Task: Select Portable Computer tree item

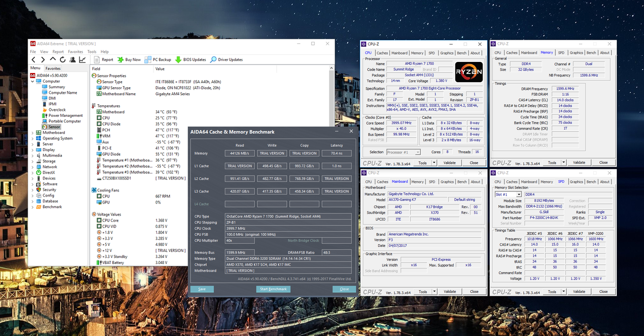Action: click(x=64, y=121)
